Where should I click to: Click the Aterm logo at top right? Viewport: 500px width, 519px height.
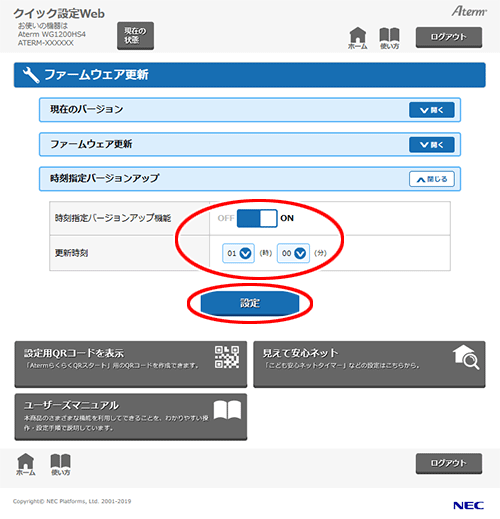tap(469, 12)
